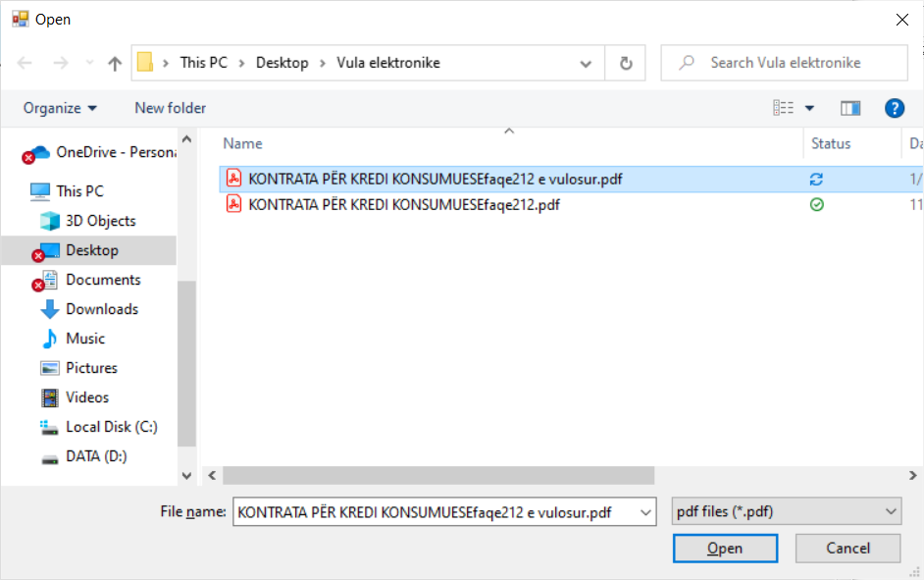The height and width of the screenshot is (580, 924).
Task: Open the Downloads folder
Action: [x=89, y=309]
